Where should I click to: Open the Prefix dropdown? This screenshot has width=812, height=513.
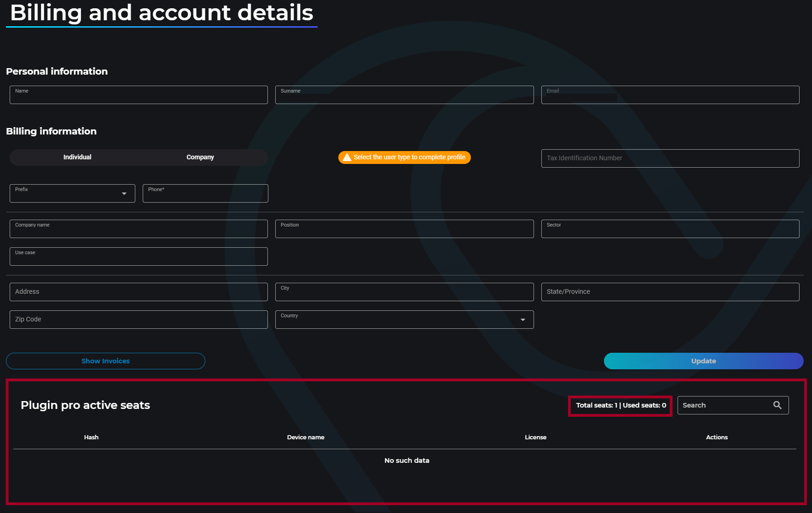(x=72, y=193)
